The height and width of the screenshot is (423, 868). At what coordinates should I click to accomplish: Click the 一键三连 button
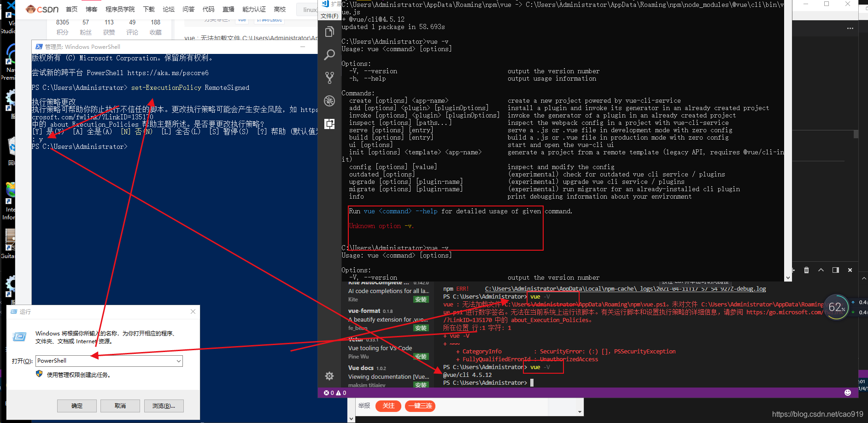[420, 406]
